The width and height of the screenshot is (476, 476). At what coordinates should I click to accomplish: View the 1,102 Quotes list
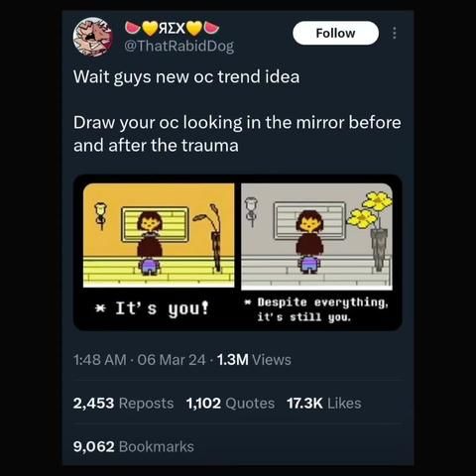[230, 404]
